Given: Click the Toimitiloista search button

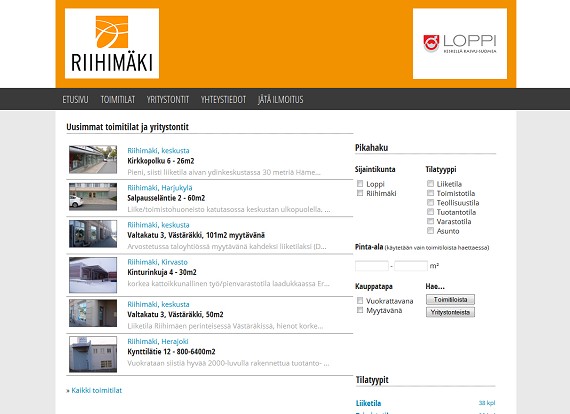Looking at the screenshot, I should (x=450, y=300).
